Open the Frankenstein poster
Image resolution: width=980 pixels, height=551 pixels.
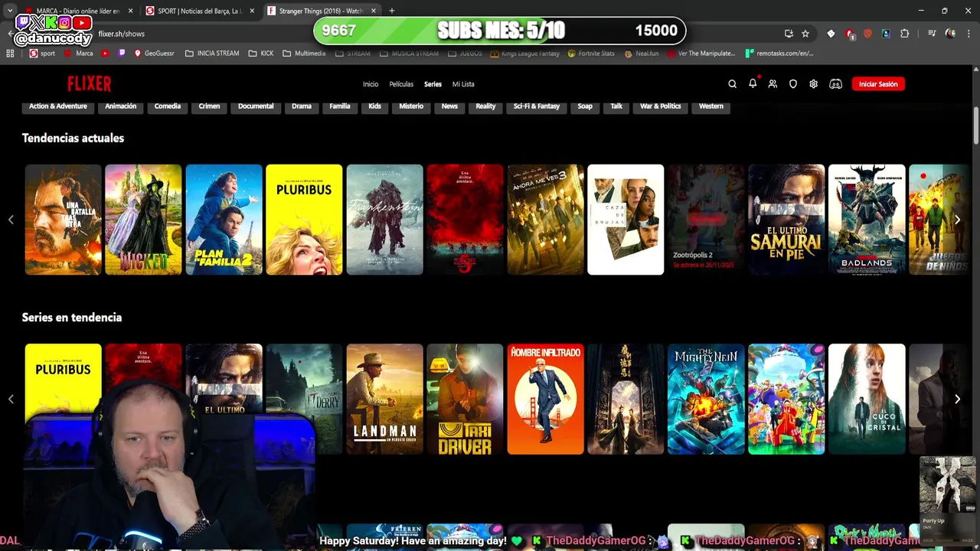[x=384, y=220]
